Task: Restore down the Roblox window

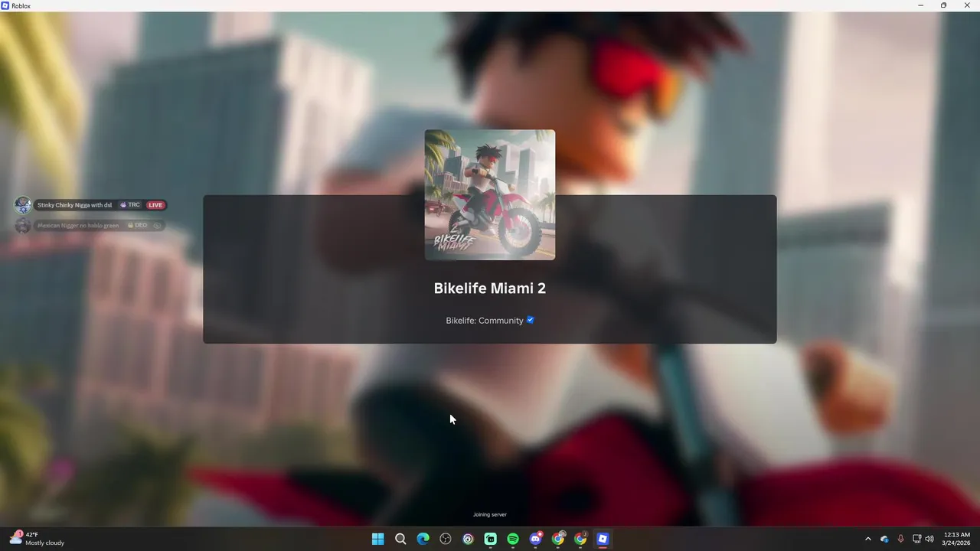Action: [x=943, y=5]
